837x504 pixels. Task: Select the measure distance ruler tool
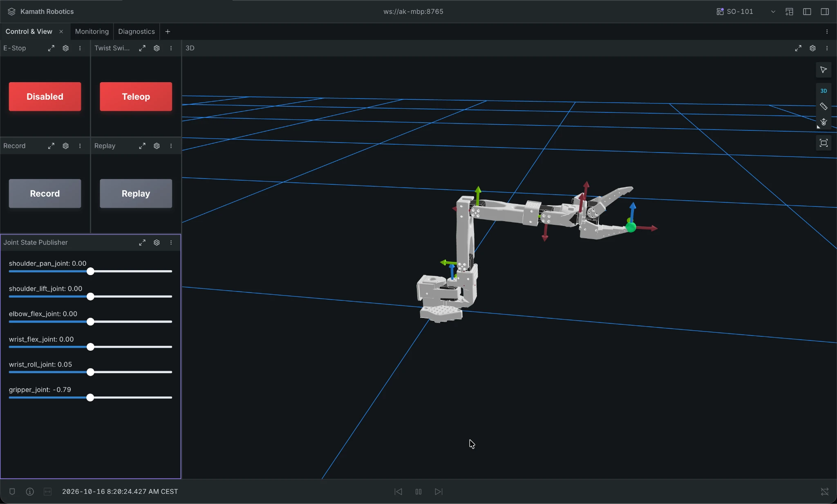824,106
